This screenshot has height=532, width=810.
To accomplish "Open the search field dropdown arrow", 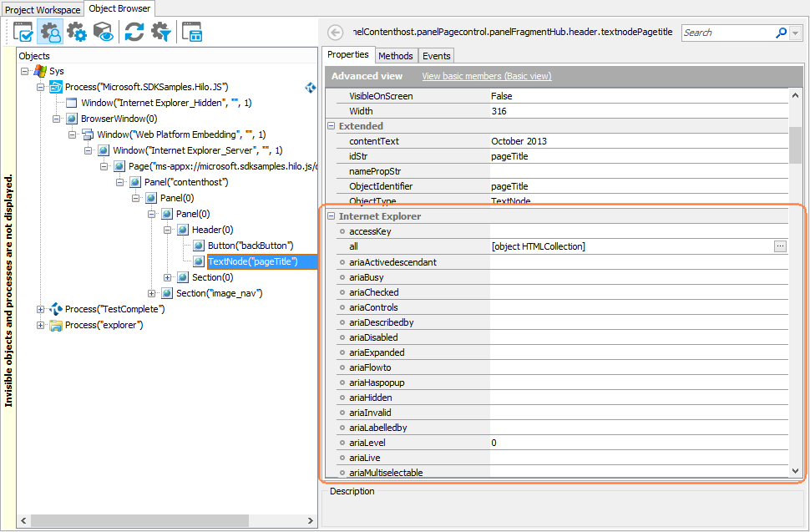I will (795, 32).
